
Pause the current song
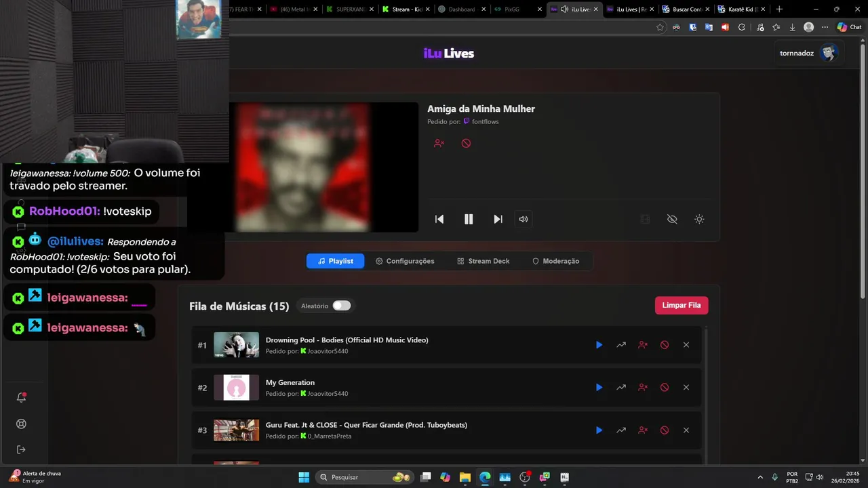pyautogui.click(x=469, y=219)
